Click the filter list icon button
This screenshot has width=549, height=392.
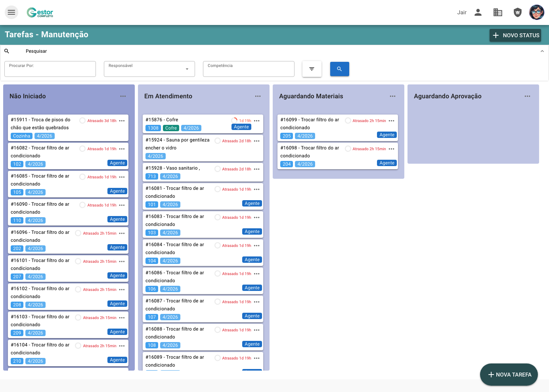(x=312, y=69)
